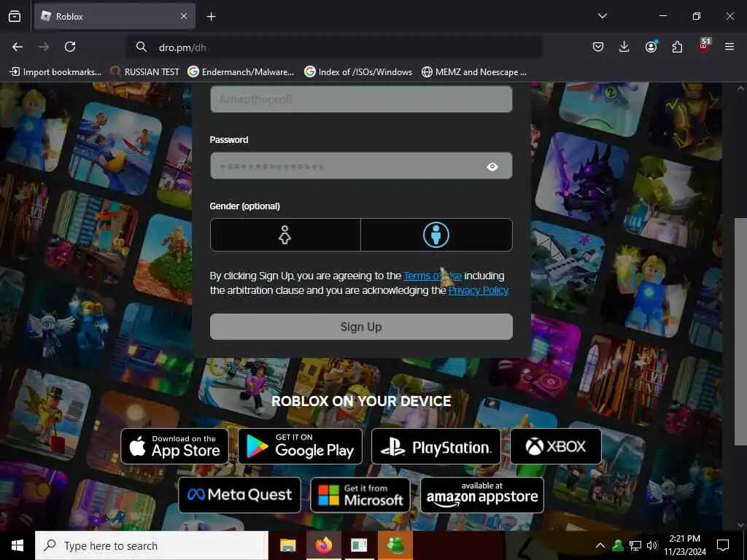Open the Firefox account icon
Screen dimensions: 747x560
tap(651, 47)
